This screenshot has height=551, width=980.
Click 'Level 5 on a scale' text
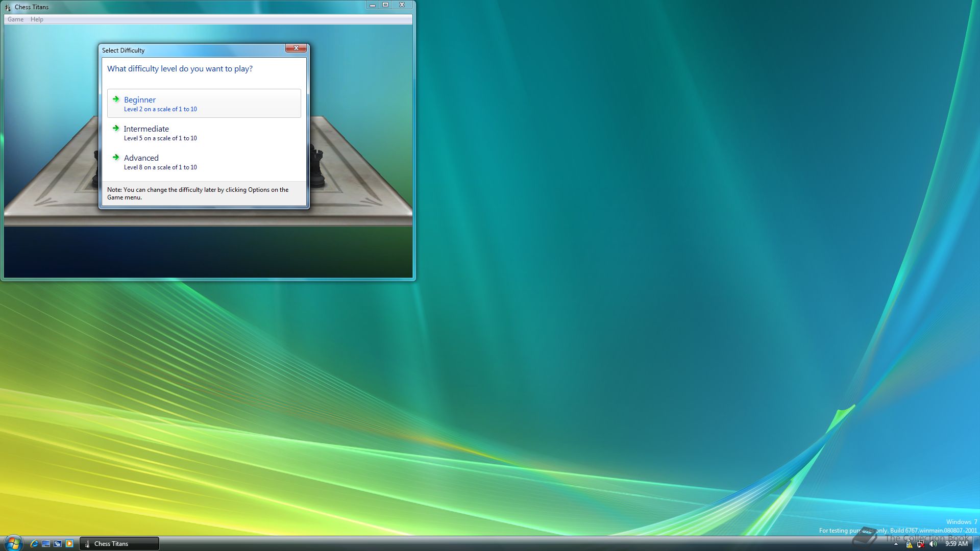pos(160,138)
